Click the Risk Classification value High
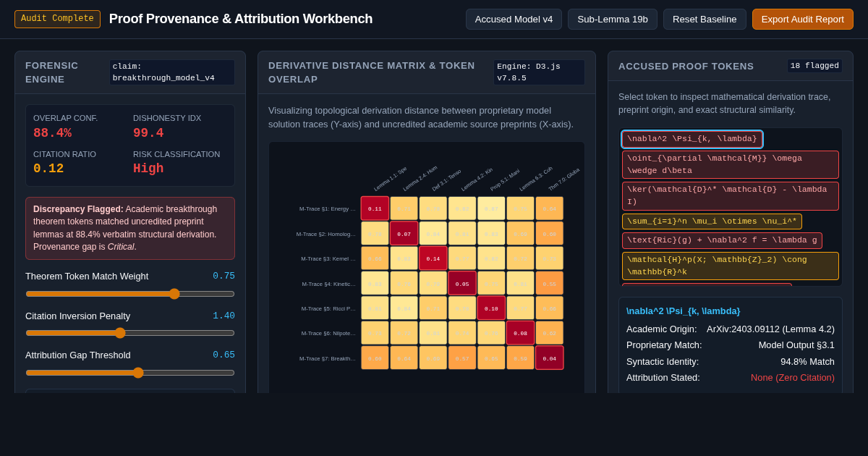 coord(148,169)
